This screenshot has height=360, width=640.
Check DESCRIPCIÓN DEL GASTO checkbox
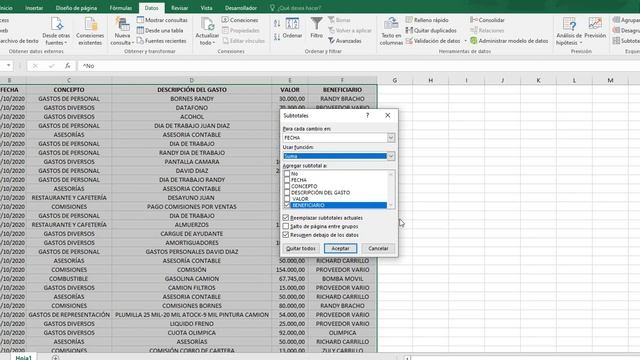287,192
